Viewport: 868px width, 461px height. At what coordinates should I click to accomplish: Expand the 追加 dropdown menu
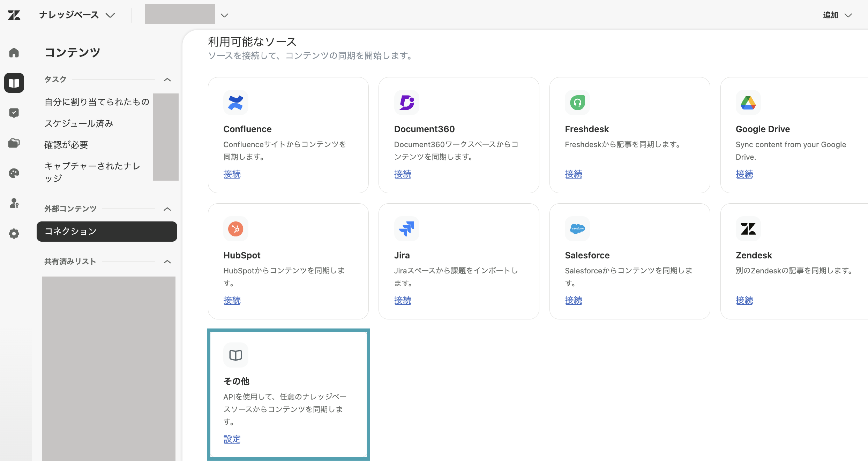coord(837,15)
